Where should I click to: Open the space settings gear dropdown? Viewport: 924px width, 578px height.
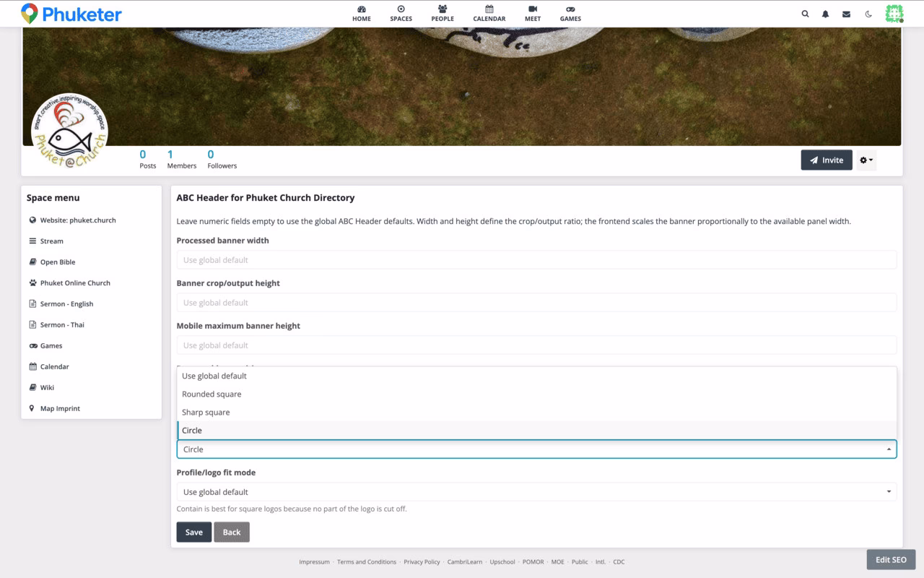(866, 160)
